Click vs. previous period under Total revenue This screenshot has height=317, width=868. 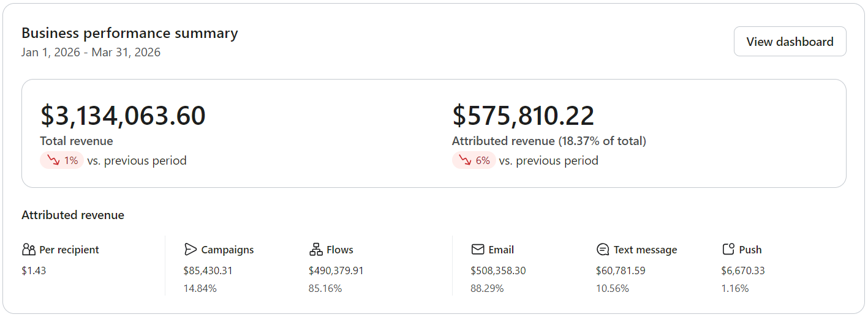[137, 161]
